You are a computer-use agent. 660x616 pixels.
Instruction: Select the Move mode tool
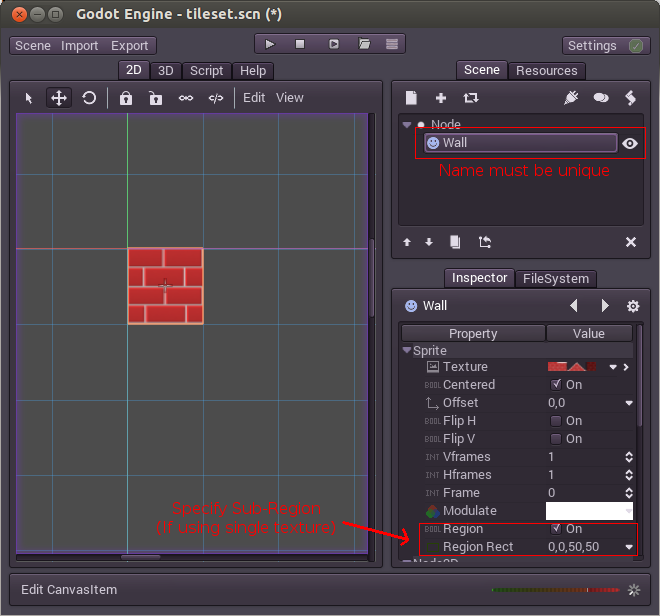pos(59,98)
